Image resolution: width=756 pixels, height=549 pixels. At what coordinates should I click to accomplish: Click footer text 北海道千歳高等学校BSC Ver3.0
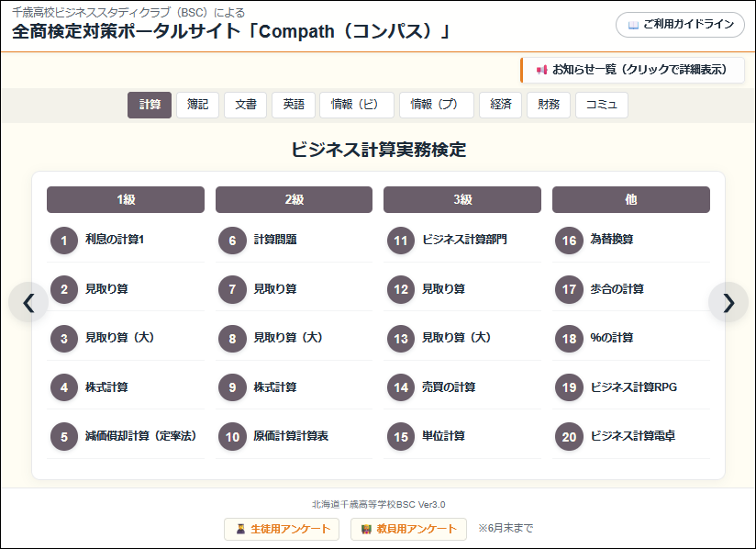point(379,505)
